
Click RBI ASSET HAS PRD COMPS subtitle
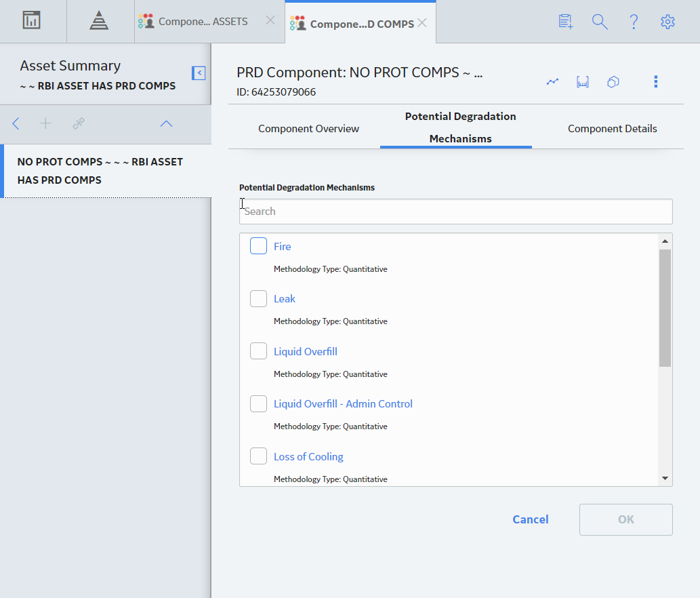[x=98, y=85]
